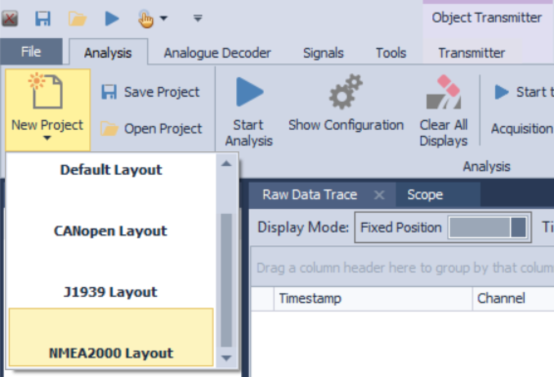Expand the dropdown arrow beside hand icon

(x=164, y=18)
